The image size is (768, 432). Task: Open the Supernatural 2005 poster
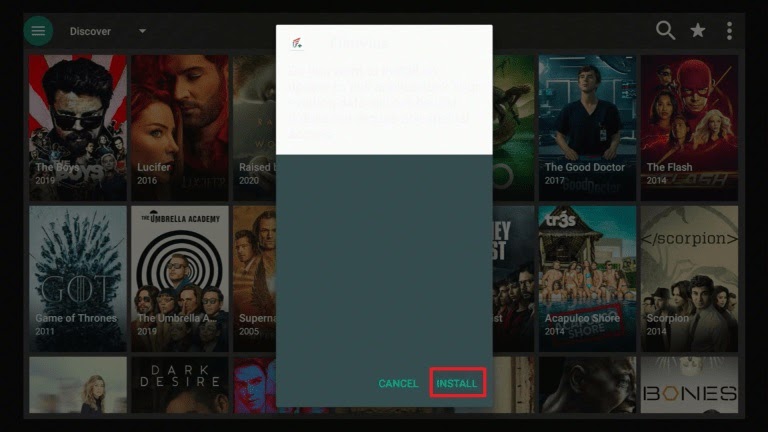[x=255, y=278]
